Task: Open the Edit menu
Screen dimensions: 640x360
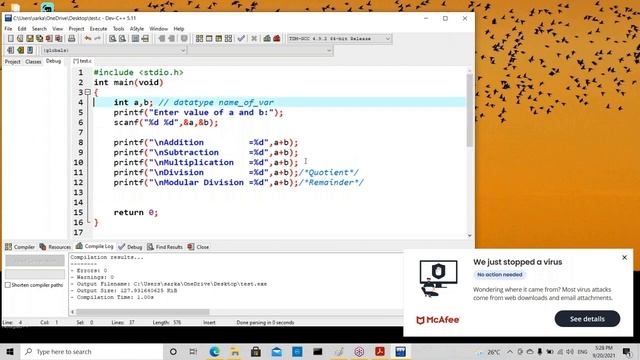Action: (22, 29)
